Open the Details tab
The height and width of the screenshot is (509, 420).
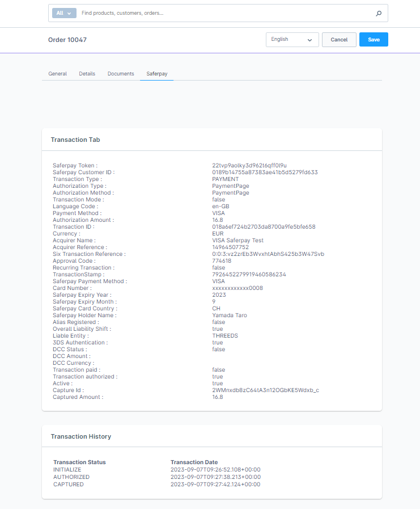coord(87,74)
